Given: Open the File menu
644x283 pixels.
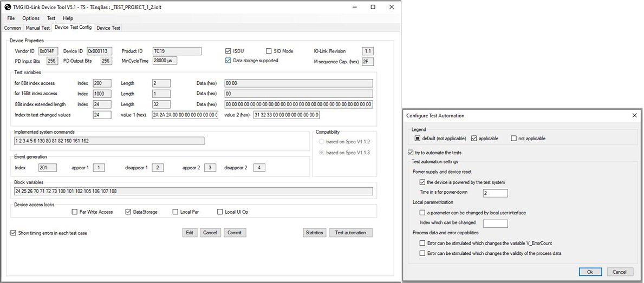Looking at the screenshot, I should [11, 18].
